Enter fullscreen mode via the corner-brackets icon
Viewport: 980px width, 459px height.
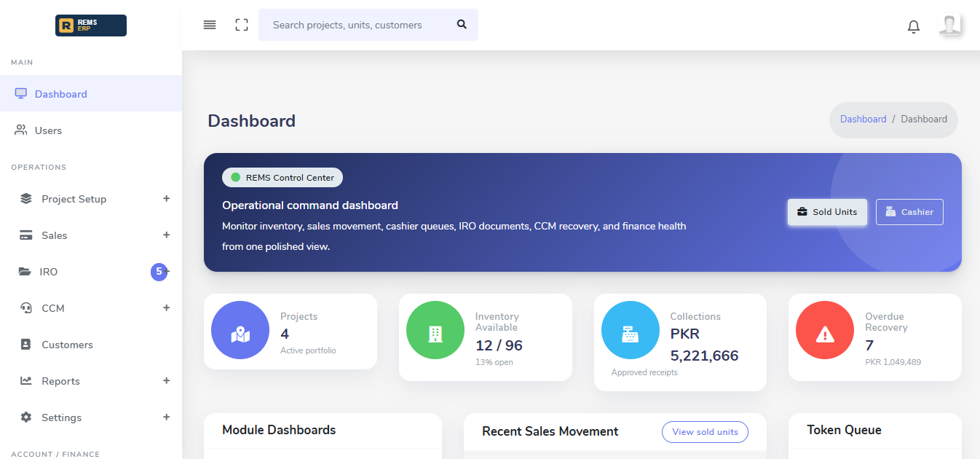click(x=242, y=25)
